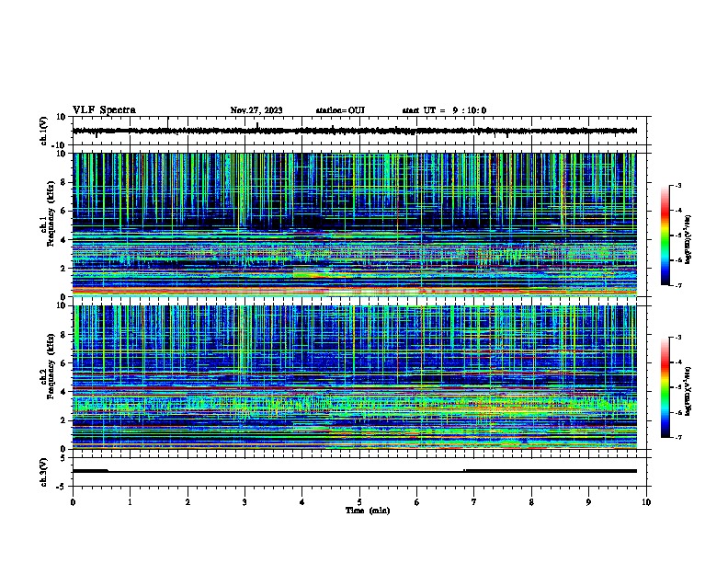This screenshot has width=728, height=563.
Task: Click the ch.2 colorbar log(PSD) label
Action: click(688, 391)
